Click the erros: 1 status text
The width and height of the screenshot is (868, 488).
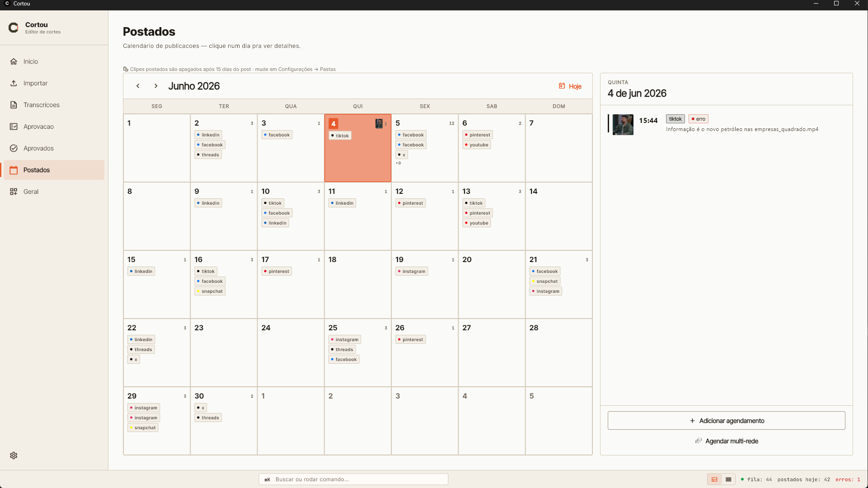coord(848,479)
